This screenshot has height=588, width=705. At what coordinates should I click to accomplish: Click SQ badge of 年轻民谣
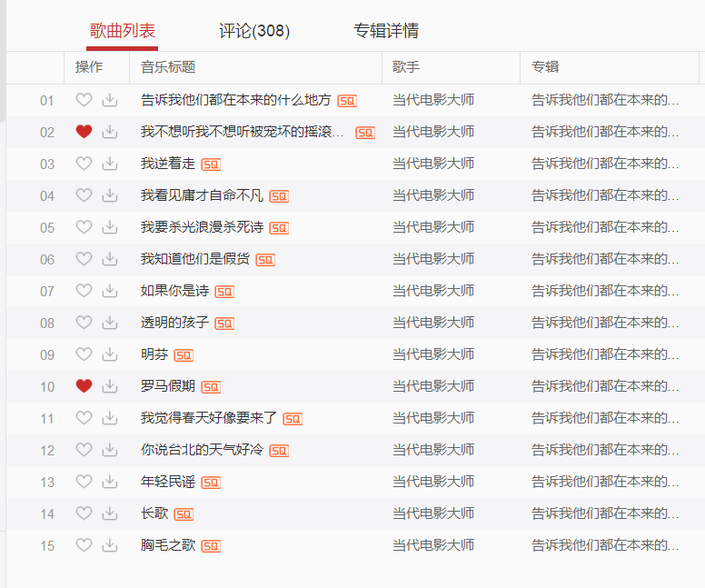(x=211, y=483)
